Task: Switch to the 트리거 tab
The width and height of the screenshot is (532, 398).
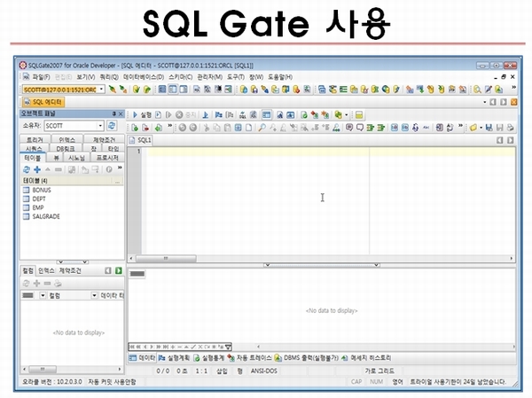Action: pos(35,139)
